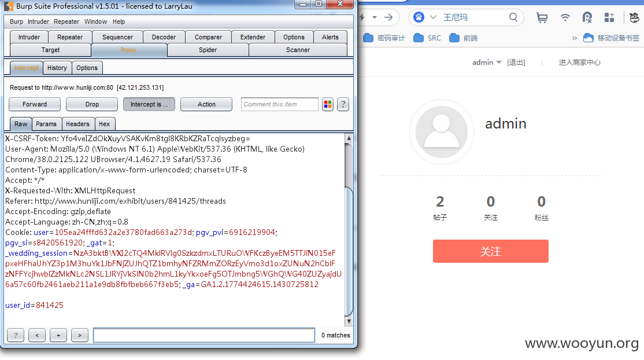
Task: Open the highlight color picker icon
Action: click(x=328, y=105)
